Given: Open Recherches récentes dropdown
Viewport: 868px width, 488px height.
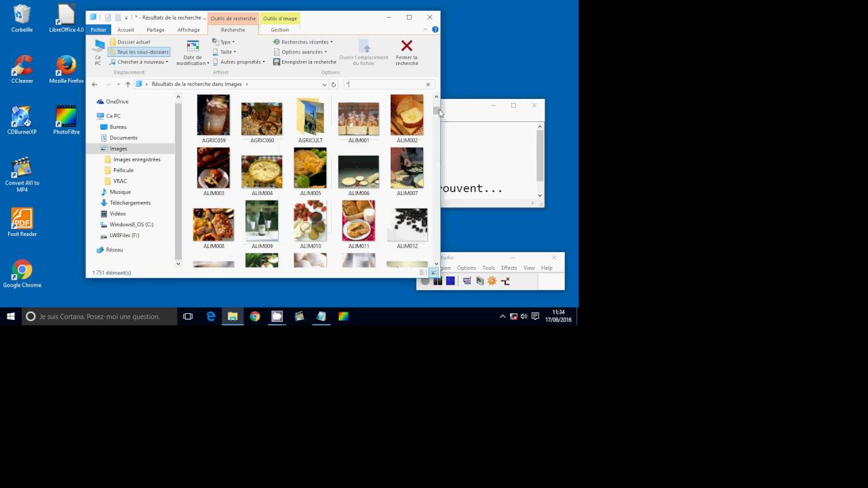Looking at the screenshot, I should tap(303, 42).
